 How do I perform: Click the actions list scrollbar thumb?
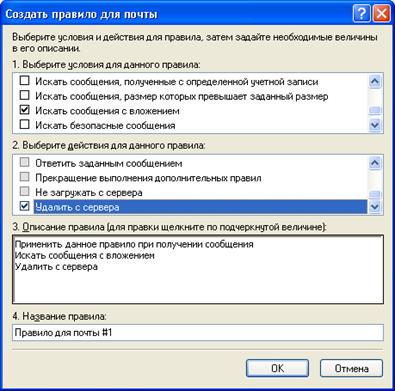point(375,195)
